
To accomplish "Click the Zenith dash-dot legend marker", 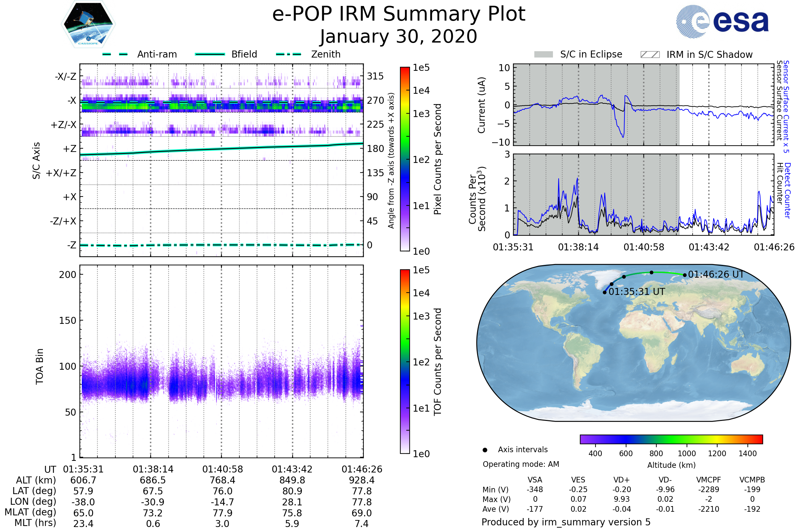I will [289, 54].
